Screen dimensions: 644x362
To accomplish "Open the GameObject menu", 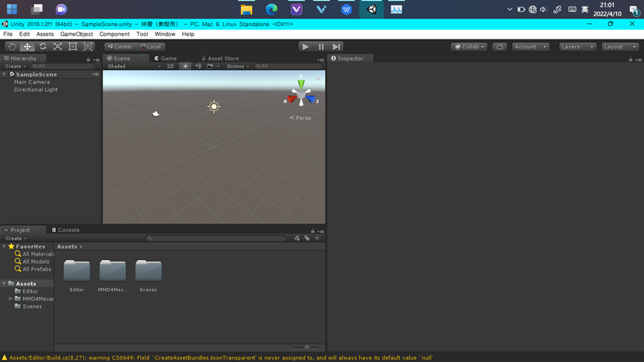I will pyautogui.click(x=76, y=34).
